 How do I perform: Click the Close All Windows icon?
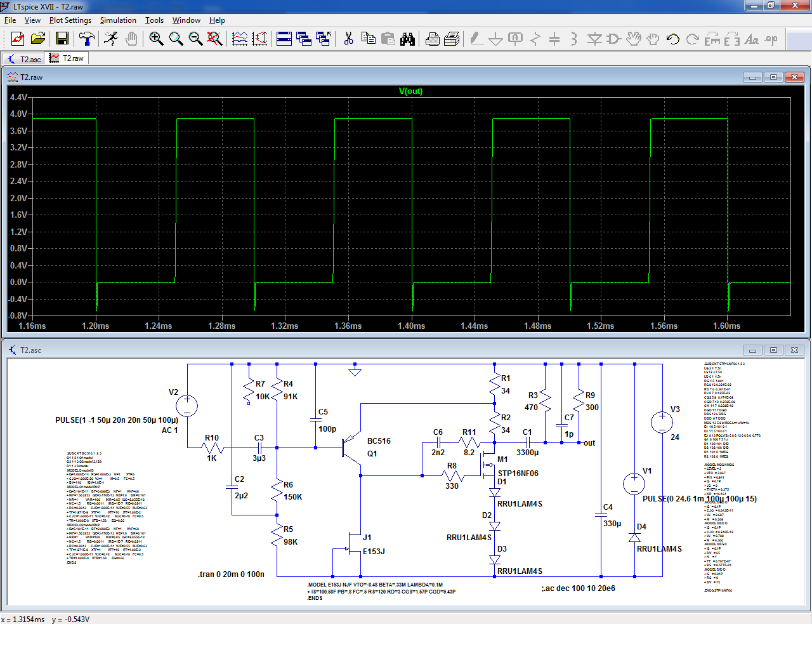(324, 39)
